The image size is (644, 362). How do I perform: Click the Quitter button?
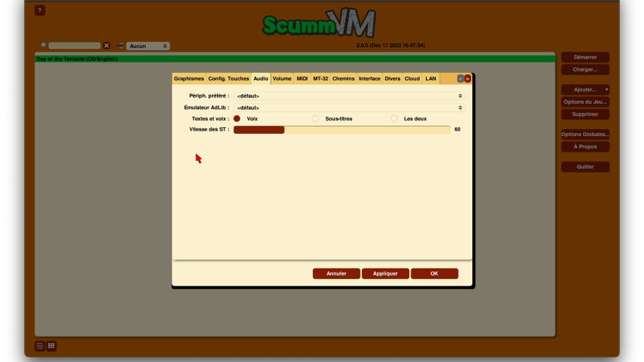point(585,167)
